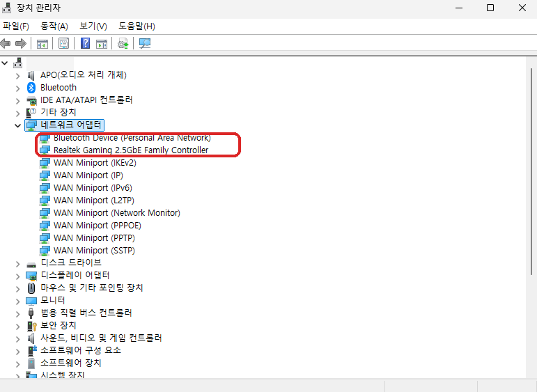Click the computer root node icon
Viewport: 537px width, 392px height.
18,63
